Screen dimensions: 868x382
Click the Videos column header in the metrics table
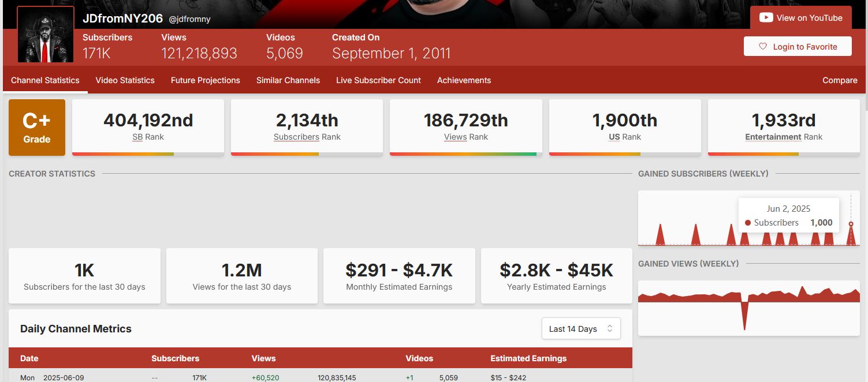click(x=419, y=358)
